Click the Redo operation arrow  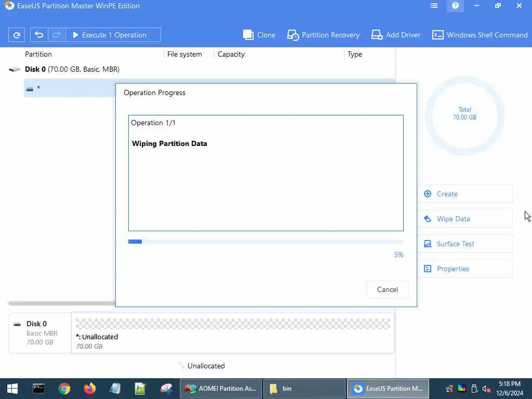point(57,35)
